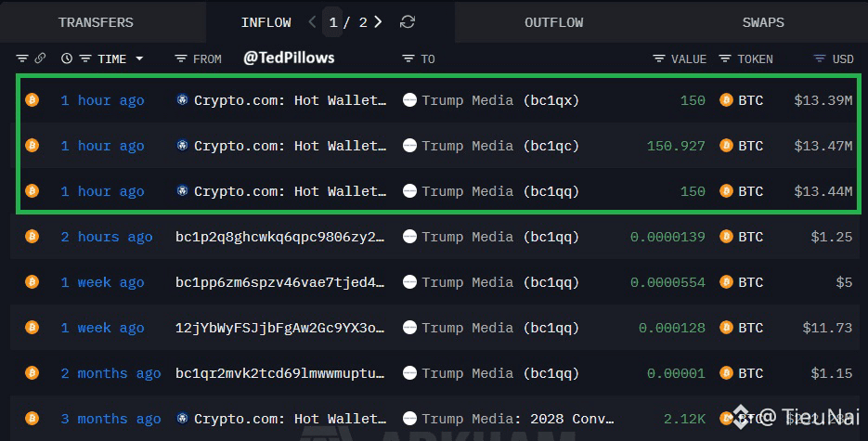Select the 0.0000139 value cell
Screen dimensions: 868x441
tap(667, 237)
